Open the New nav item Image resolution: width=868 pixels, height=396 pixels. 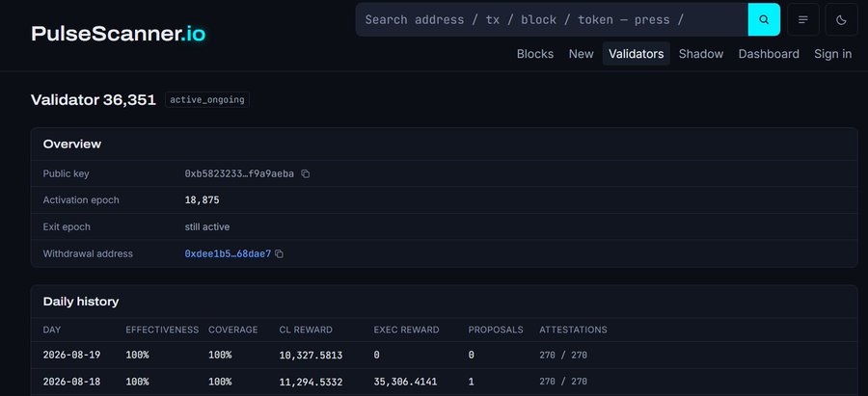point(582,54)
